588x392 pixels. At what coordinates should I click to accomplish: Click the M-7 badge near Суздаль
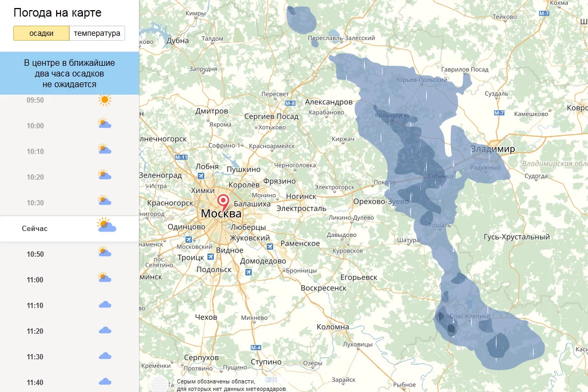pos(499,113)
